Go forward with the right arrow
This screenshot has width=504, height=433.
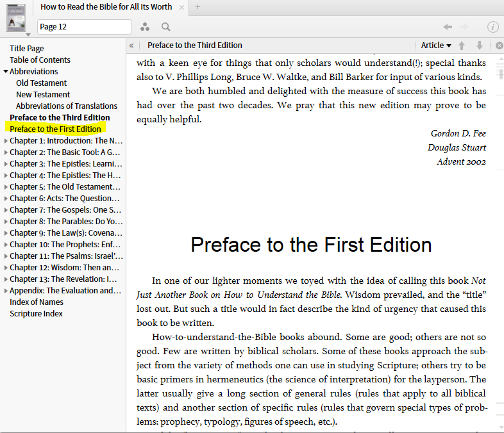click(464, 27)
